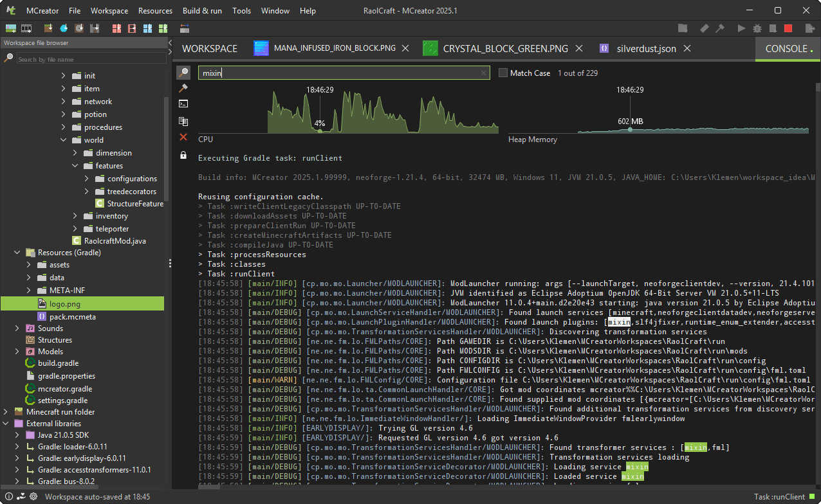Click the donate hand-heart status icon
Screen dimensions: 821x504
20,496
